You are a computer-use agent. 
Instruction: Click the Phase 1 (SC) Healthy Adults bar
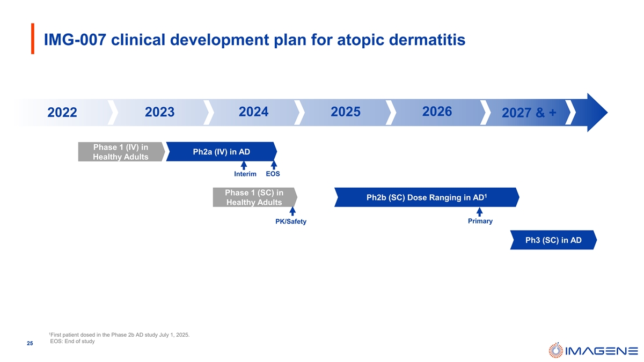pos(254,197)
